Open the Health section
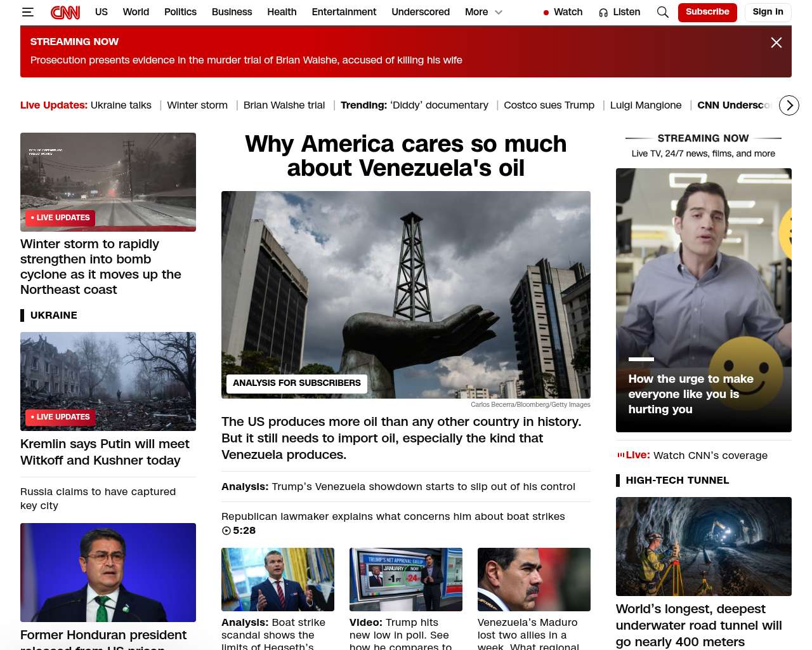 click(x=282, y=12)
